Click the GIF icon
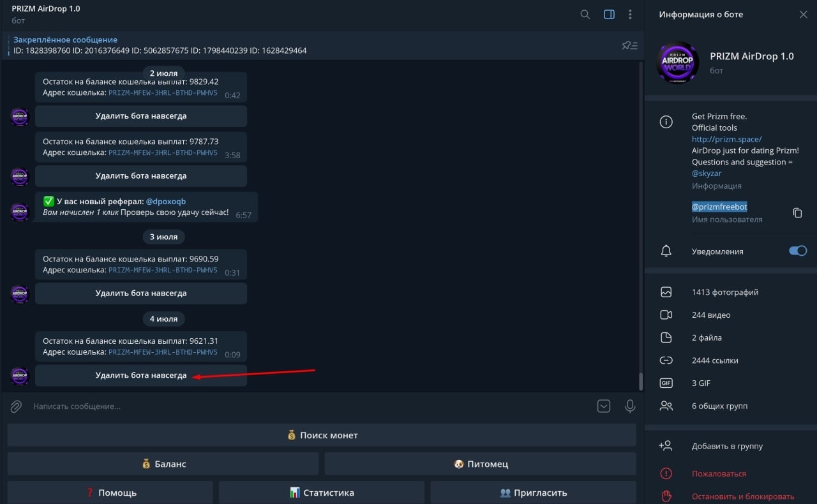The image size is (817, 504). tap(666, 383)
